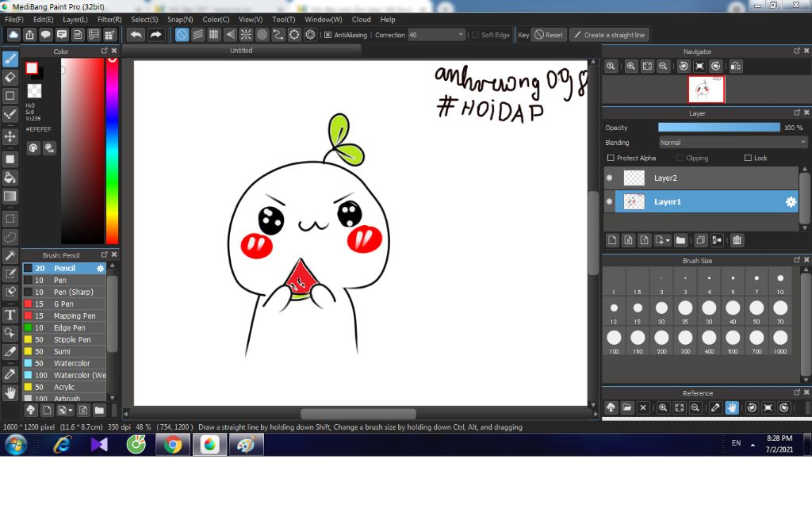Enable the Protect Alpha checkbox
The width and height of the screenshot is (812, 524).
611,158
